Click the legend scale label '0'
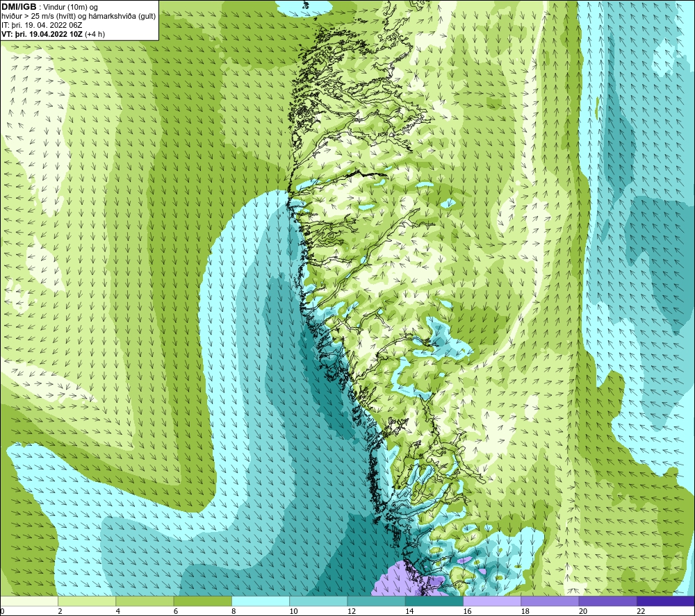This screenshot has height=616, width=695. tap(2, 612)
